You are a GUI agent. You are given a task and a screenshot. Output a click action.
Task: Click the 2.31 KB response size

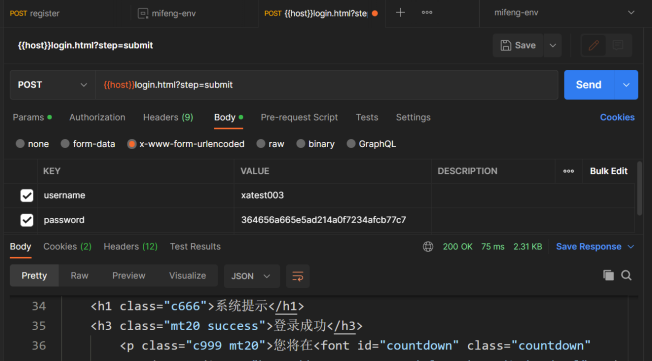528,247
